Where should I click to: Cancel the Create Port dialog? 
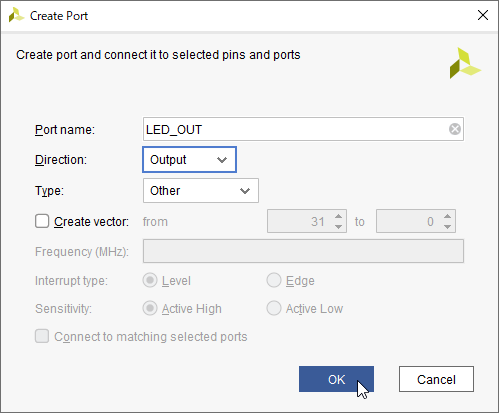[x=436, y=379]
